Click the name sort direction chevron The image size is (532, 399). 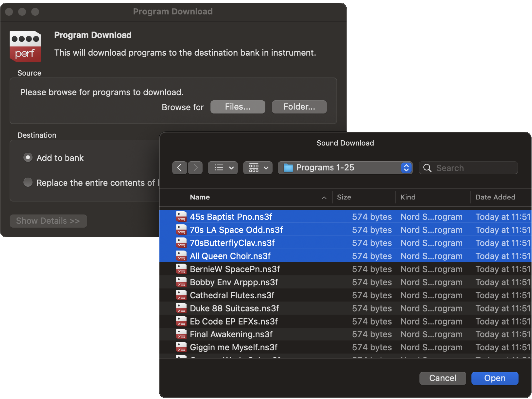point(324,198)
